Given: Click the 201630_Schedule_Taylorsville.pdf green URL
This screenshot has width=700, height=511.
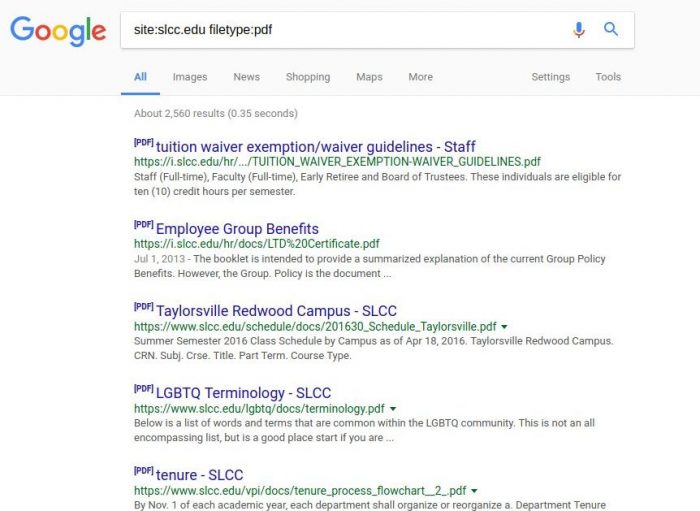Looking at the screenshot, I should point(315,326).
